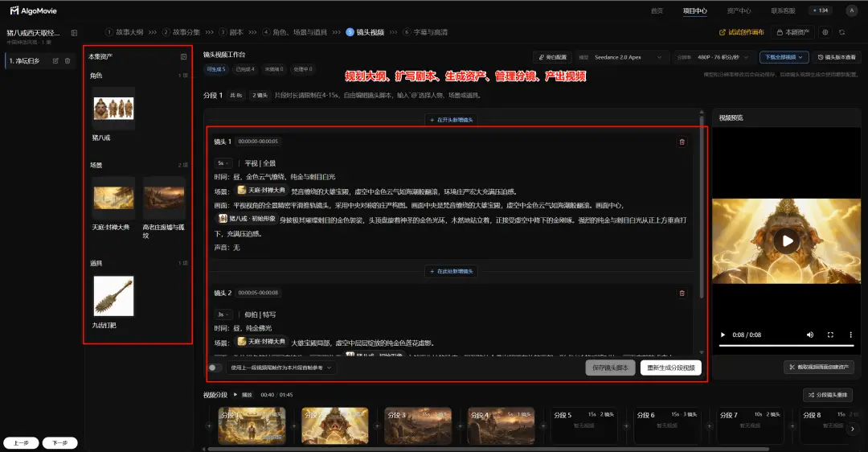
Task: Open the 项目中心 nav tab
Action: coord(694,10)
